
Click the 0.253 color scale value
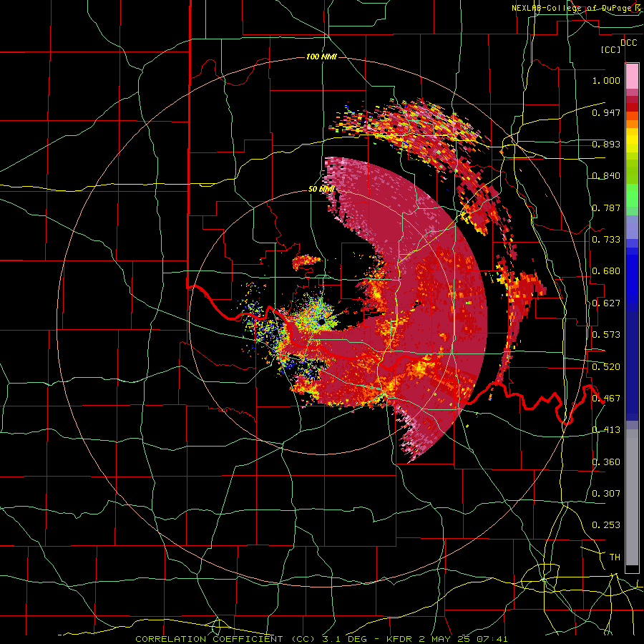point(606,525)
